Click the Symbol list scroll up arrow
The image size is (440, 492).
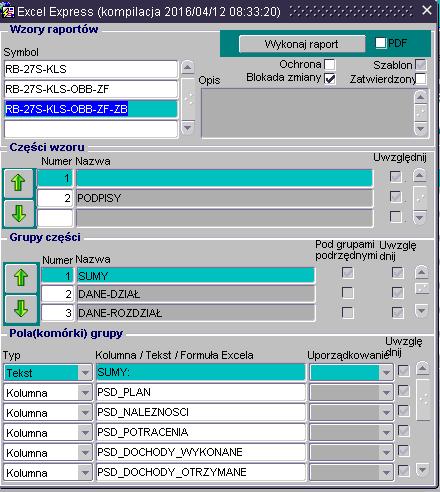(x=188, y=68)
